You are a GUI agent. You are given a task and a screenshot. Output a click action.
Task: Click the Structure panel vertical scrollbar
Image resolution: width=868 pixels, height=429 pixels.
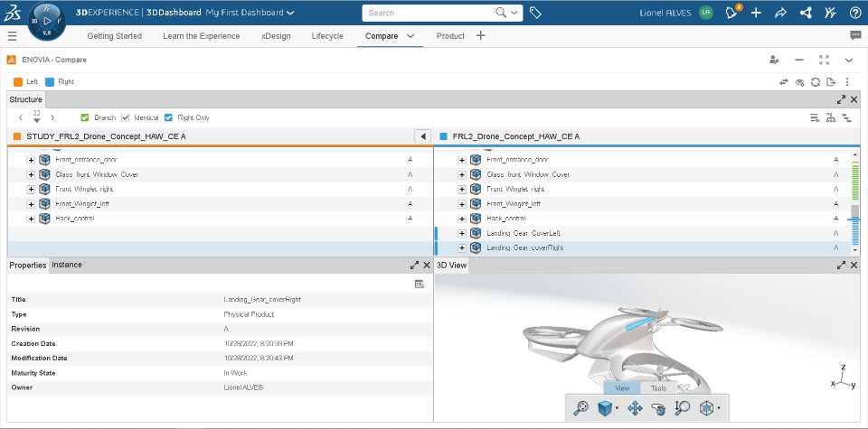pyautogui.click(x=855, y=202)
